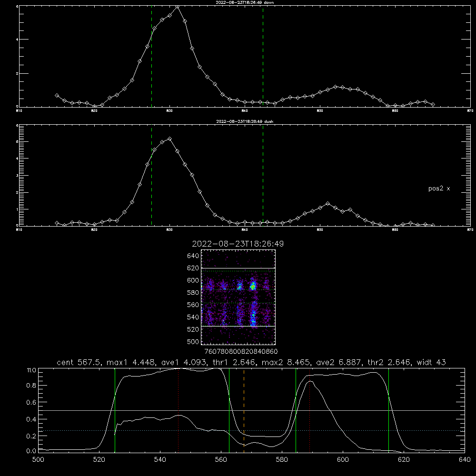The image size is (476, 476).
Task: Click bottom plot y-axis label 0.2
Action: [x=31, y=436]
